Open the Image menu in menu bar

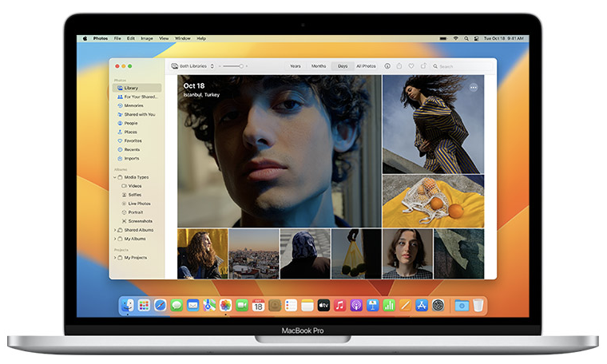146,38
